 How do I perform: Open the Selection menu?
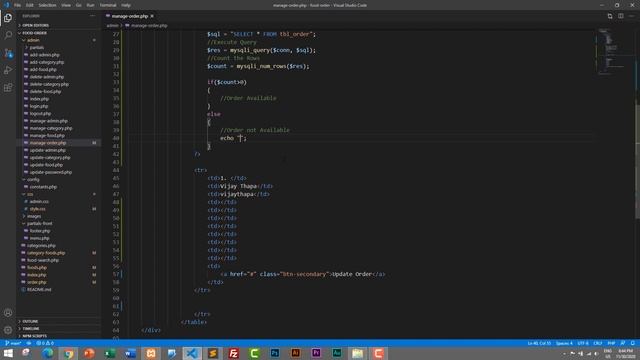pos(47,5)
